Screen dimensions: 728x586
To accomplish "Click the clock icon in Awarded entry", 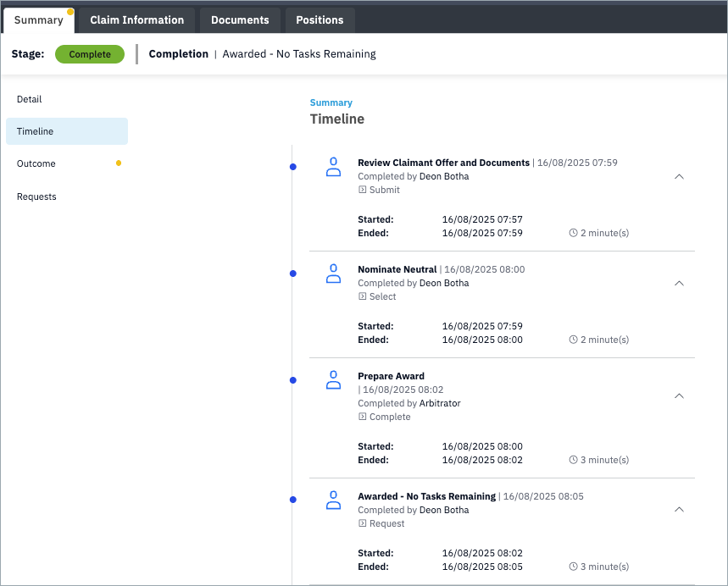I will 574,567.
